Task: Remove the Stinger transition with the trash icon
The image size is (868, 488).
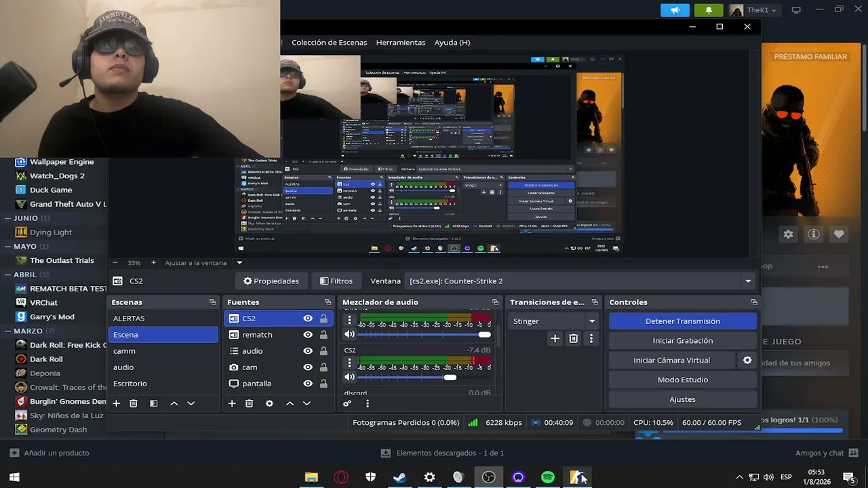Action: tap(574, 338)
